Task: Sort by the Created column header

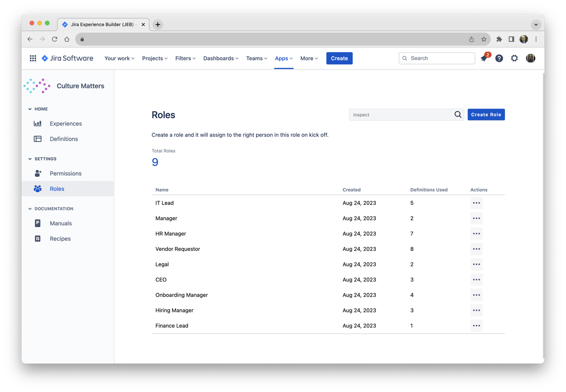Action: pyautogui.click(x=351, y=190)
